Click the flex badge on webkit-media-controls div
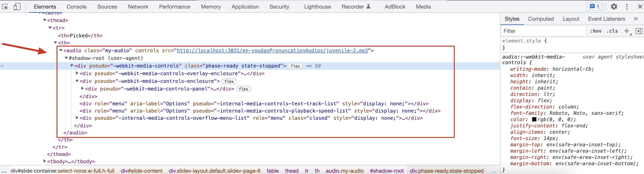Image resolution: width=644 pixels, height=174 pixels. [x=295, y=66]
